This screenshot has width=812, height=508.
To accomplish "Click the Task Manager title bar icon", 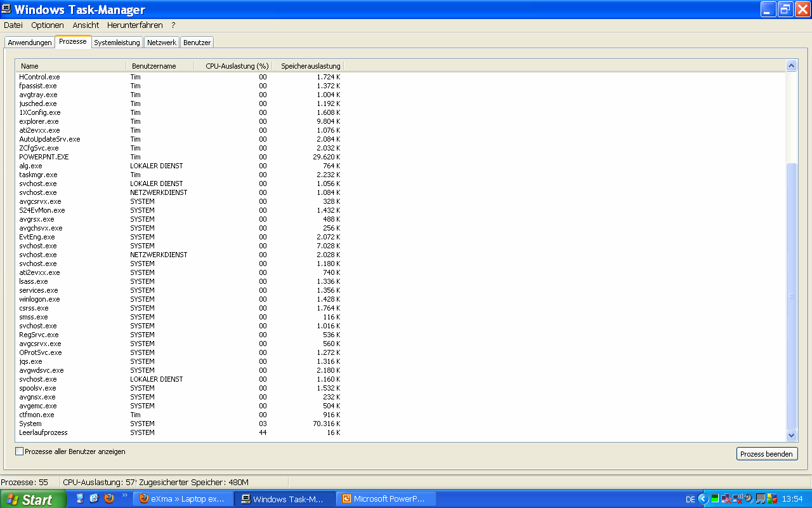I will [8, 10].
